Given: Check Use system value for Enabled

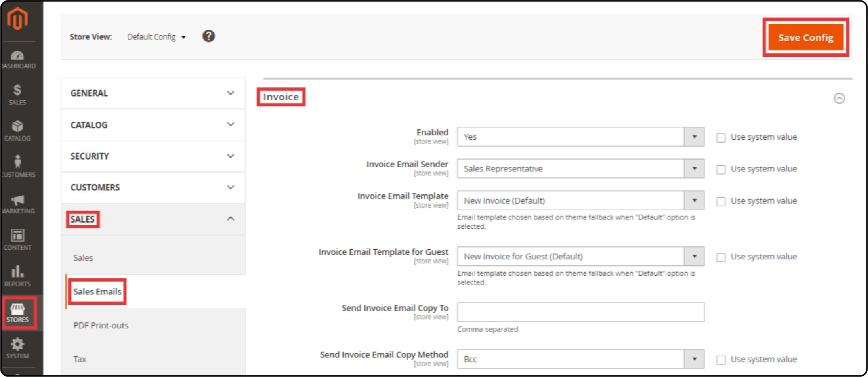Looking at the screenshot, I should 721,138.
